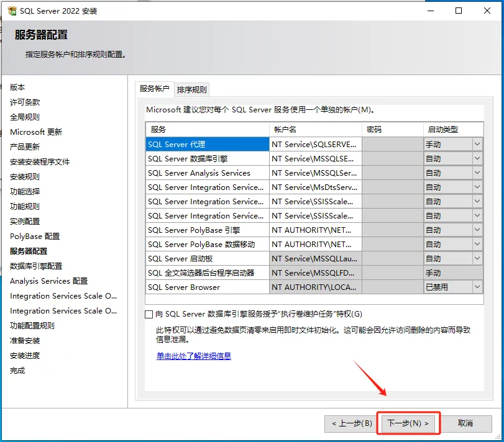Select 准备安装 step in the sidebar

[25, 341]
